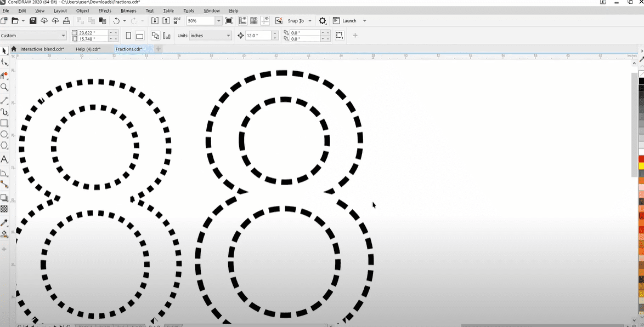Screen dimensions: 644x327
Task: Create a new document
Action: 4,20
